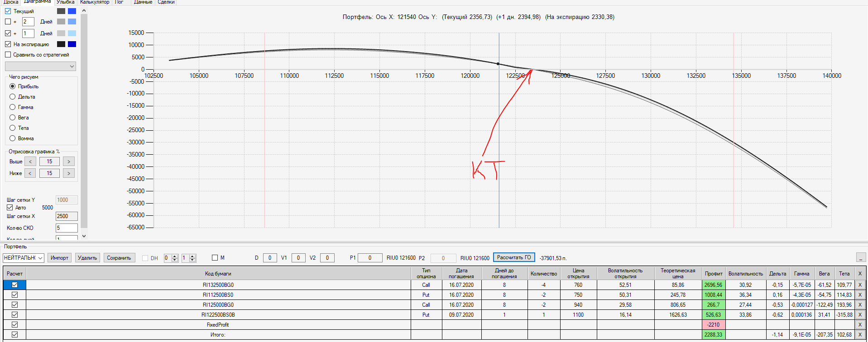Click the -37901,53 п. margin value
The height and width of the screenshot is (342, 868).
[553, 258]
